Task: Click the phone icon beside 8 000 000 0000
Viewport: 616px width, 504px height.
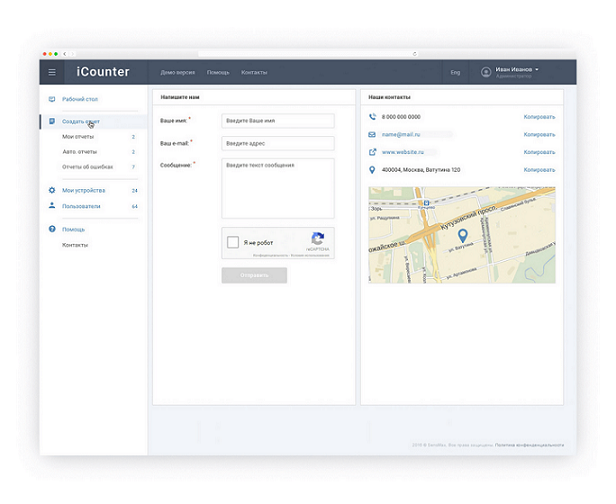Action: coord(372,116)
